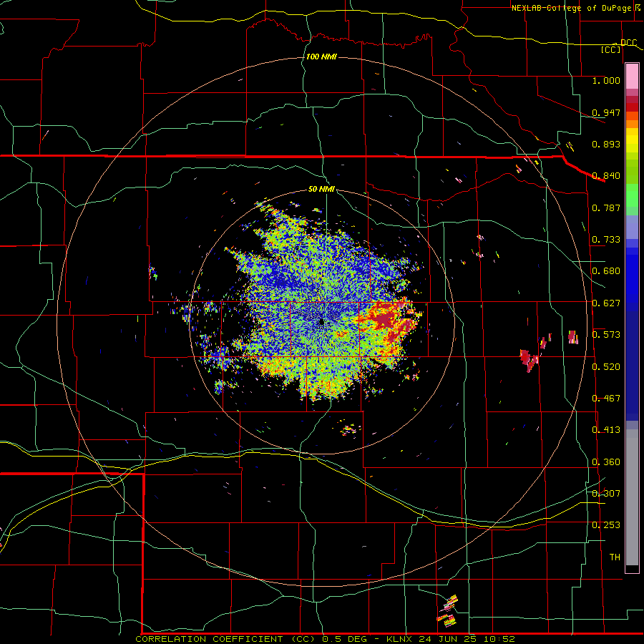Click the 0.467 scale value
Screen dimensions: 644x644
pyautogui.click(x=606, y=398)
